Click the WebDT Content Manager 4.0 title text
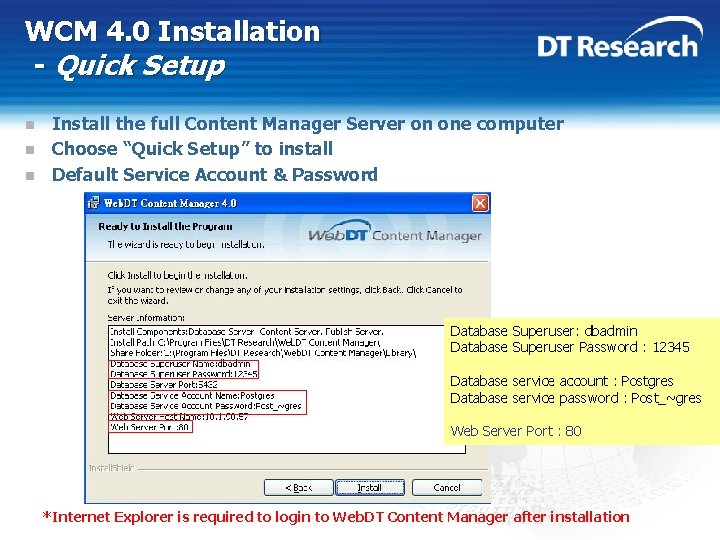This screenshot has height=540, width=720. pos(170,203)
